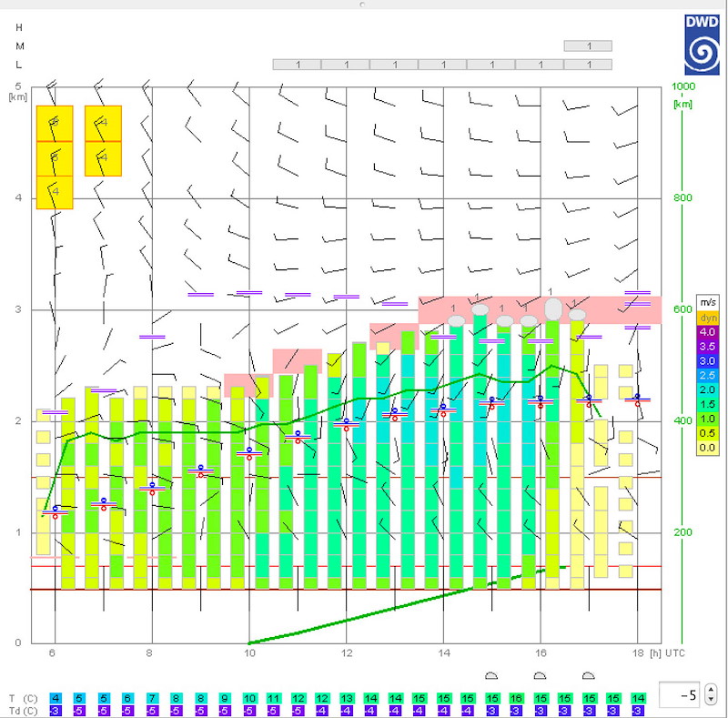Image resolution: width=728 pixels, height=718 pixels.
Task: Click the 6 h label on time axis
Action: coord(52,653)
